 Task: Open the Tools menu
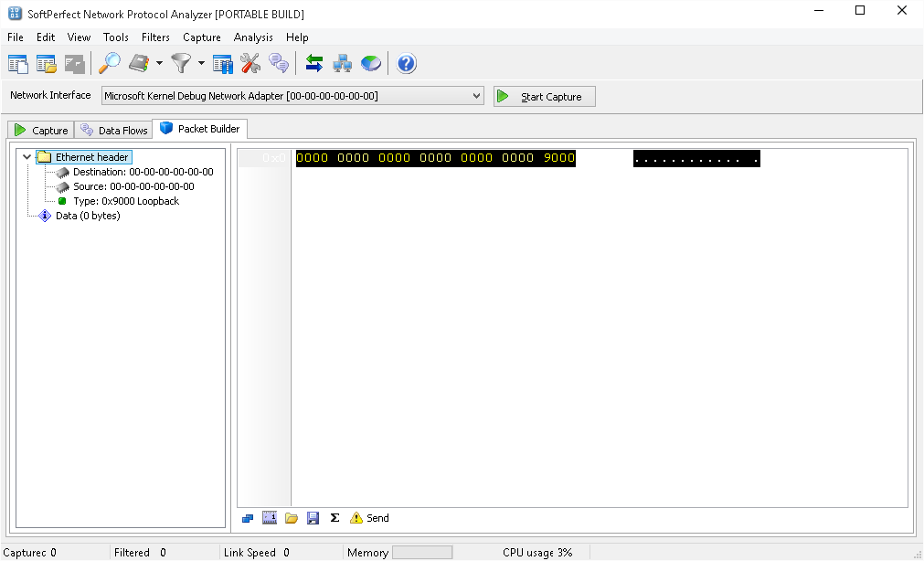[x=115, y=37]
